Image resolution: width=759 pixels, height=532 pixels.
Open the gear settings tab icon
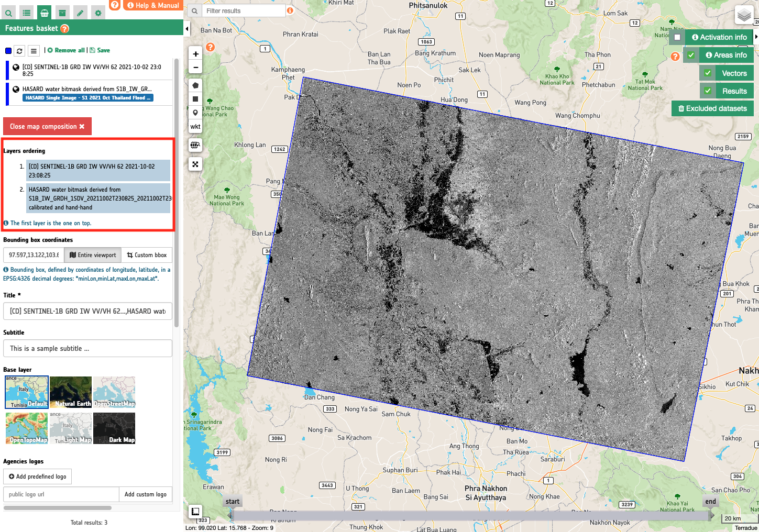click(98, 13)
